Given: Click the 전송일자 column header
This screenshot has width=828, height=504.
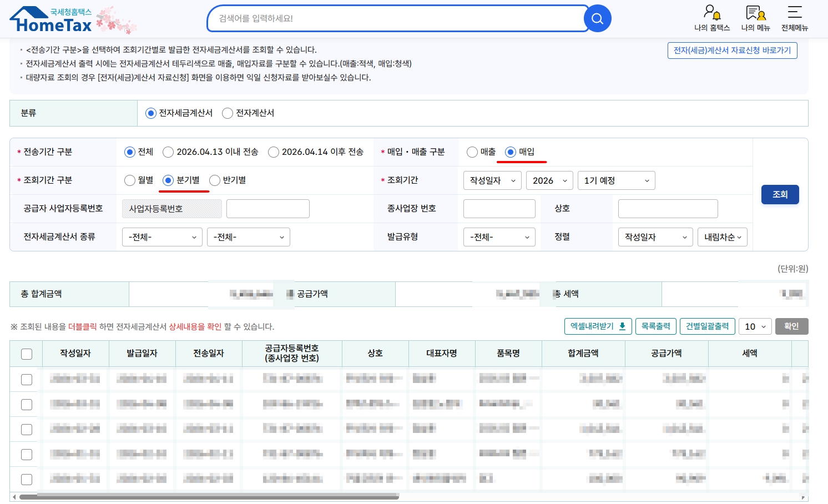Looking at the screenshot, I should tap(209, 354).
